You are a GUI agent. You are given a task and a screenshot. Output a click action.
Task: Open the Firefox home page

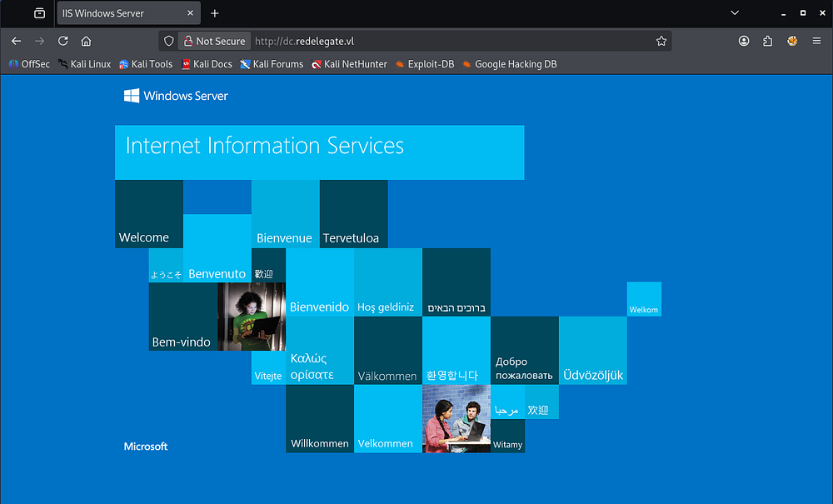pyautogui.click(x=86, y=41)
